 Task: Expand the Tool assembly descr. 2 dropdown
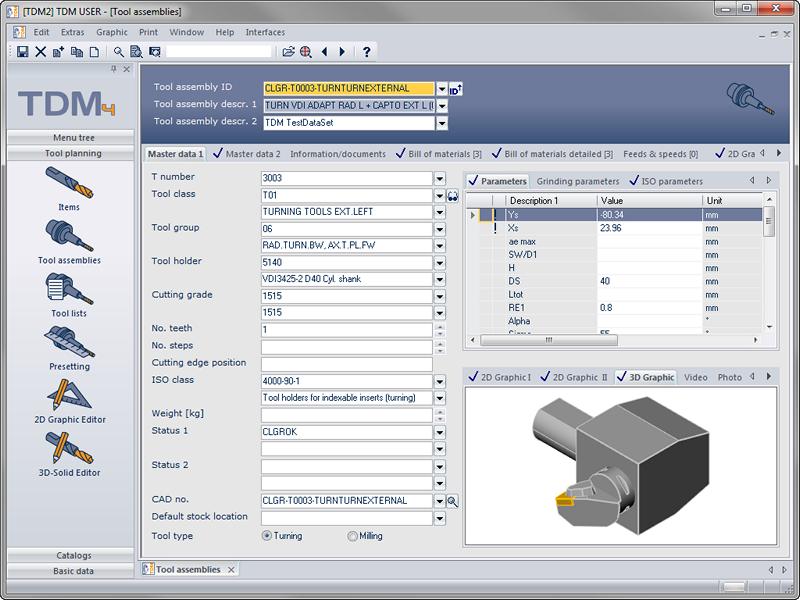coord(442,123)
